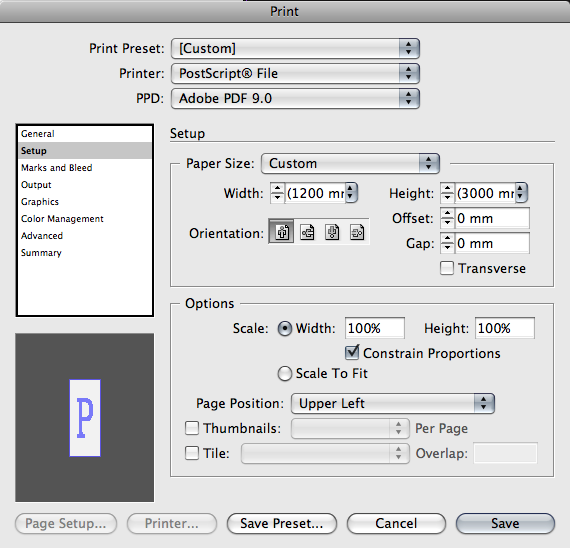Open the Print Preset dropdown

295,48
